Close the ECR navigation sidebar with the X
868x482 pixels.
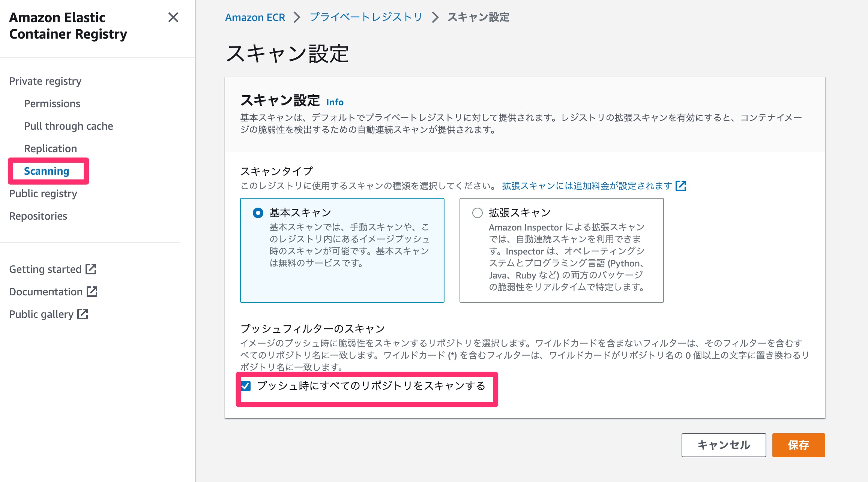[x=174, y=18]
